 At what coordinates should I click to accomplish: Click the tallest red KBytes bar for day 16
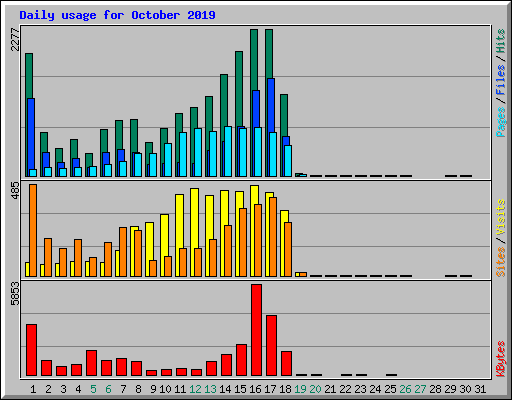tap(256, 330)
